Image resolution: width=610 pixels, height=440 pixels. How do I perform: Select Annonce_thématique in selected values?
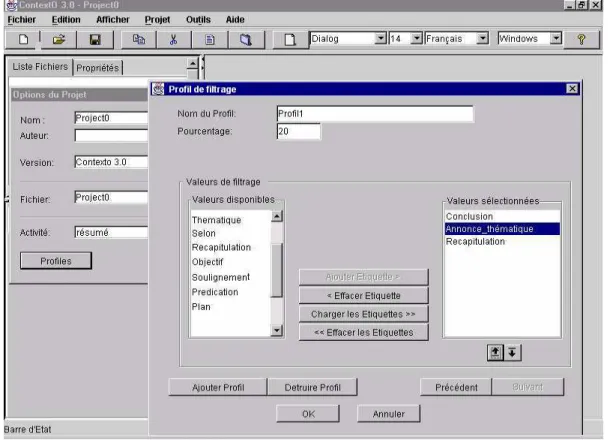coord(502,229)
